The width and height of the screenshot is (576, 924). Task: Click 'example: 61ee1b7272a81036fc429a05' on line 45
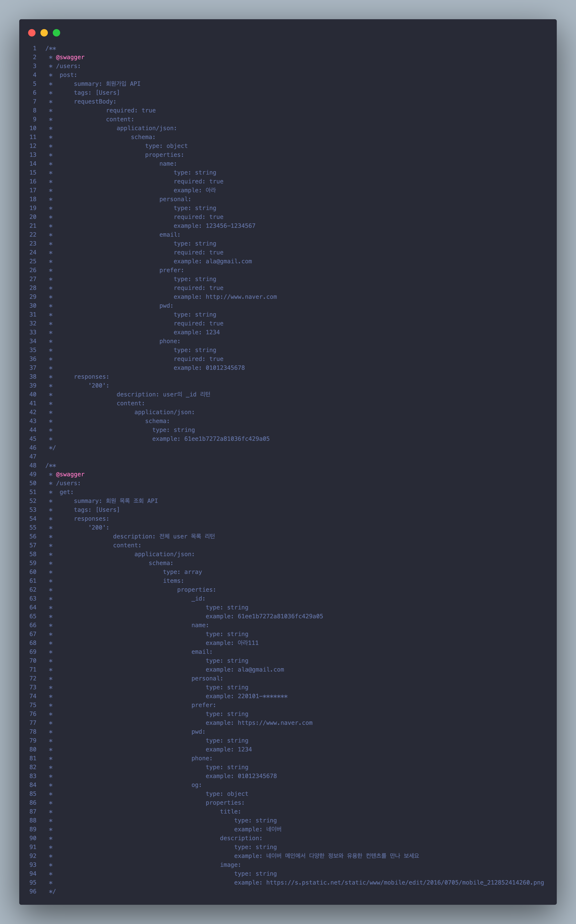click(x=211, y=439)
